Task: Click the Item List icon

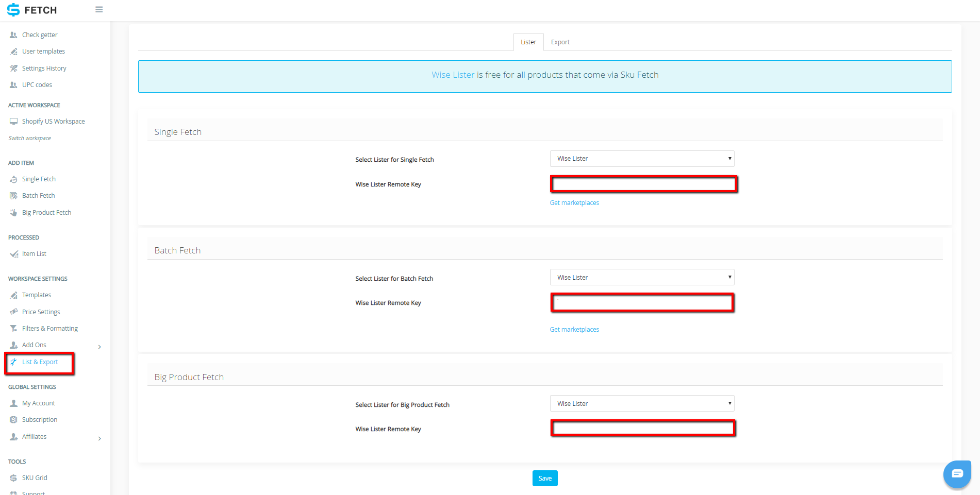Action: point(14,254)
